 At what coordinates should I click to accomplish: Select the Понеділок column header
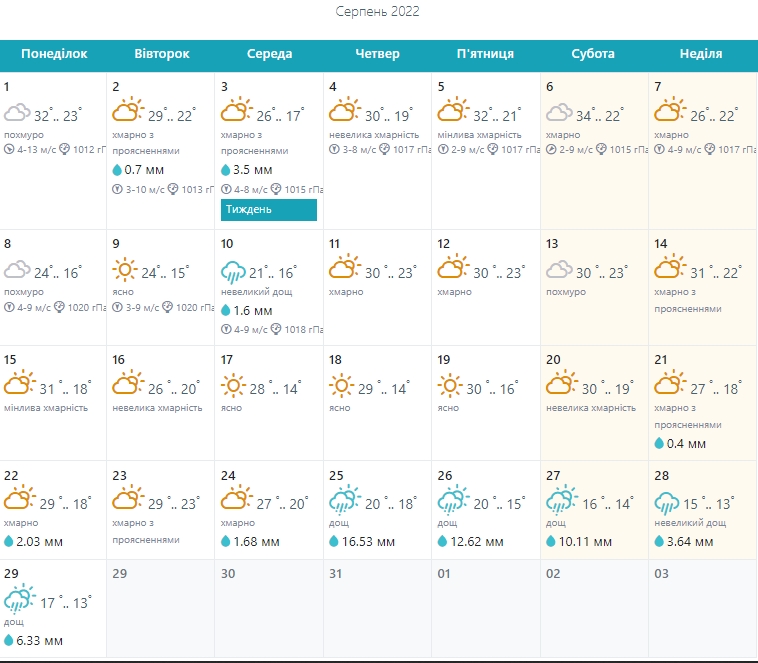54,54
